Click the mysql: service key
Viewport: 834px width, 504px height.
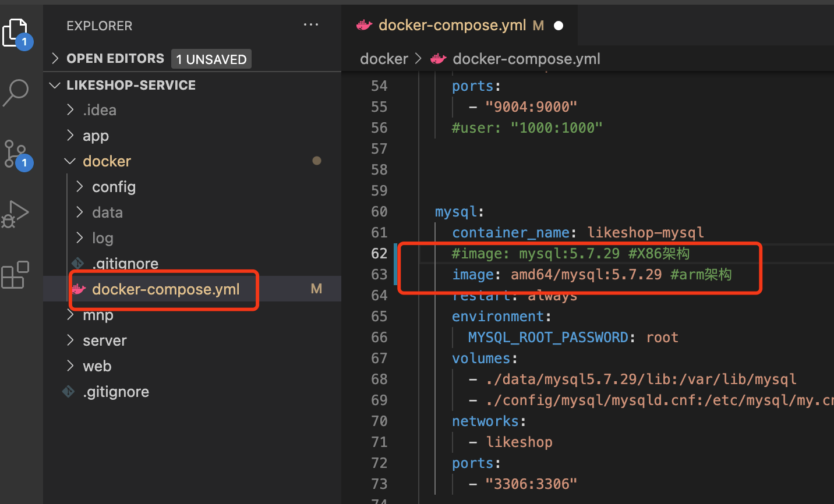coord(460,212)
